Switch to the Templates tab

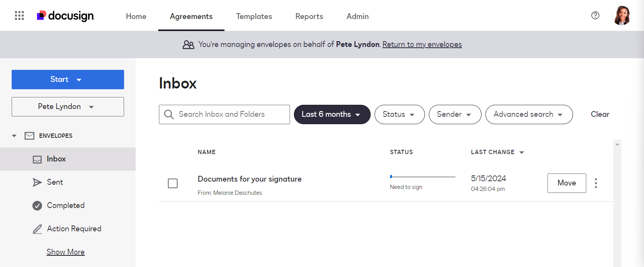pos(254,16)
